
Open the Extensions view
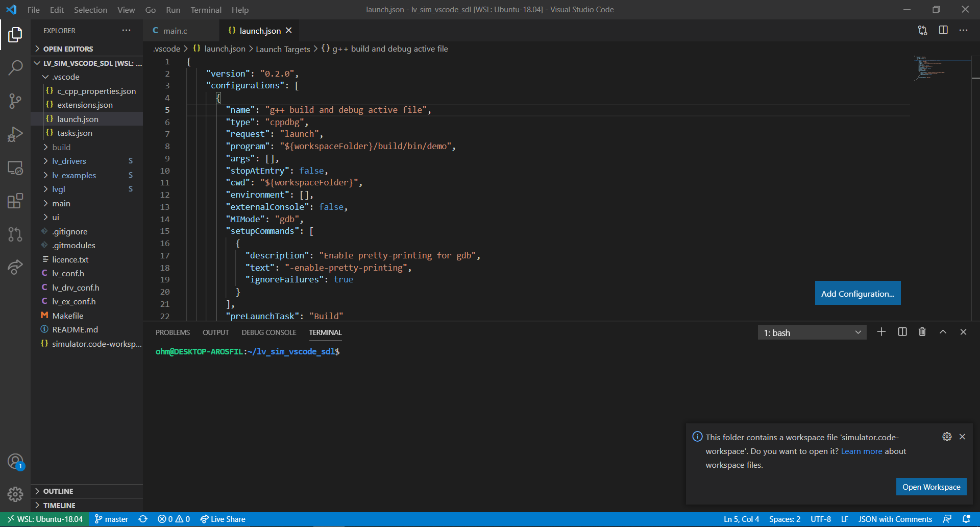[15, 201]
